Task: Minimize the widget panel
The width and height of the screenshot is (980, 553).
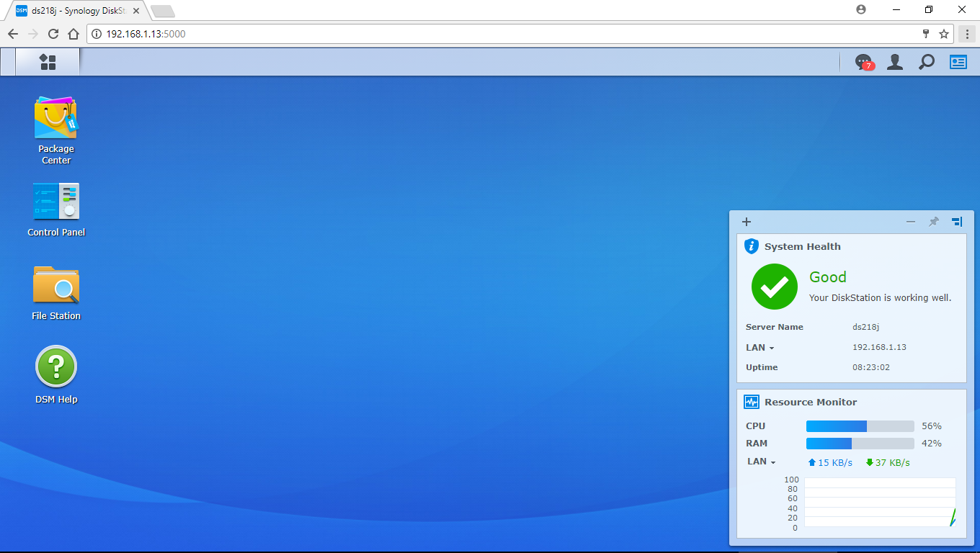Action: (x=911, y=222)
